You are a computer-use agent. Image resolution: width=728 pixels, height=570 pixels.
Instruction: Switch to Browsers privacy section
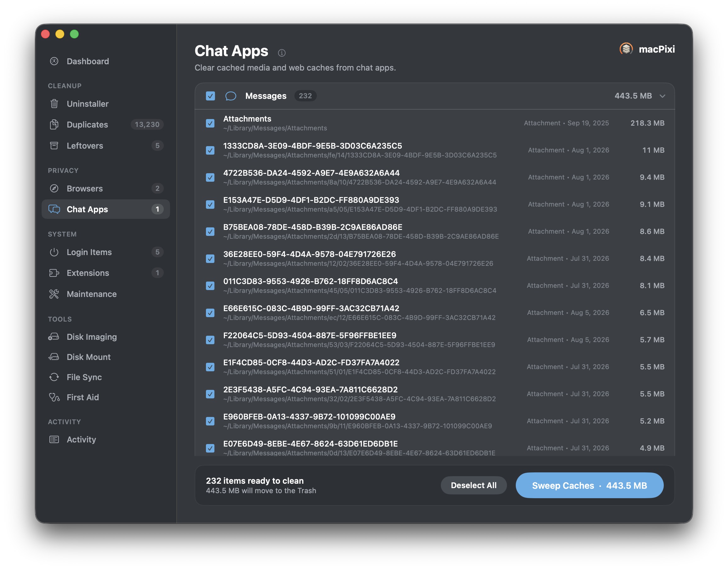click(106, 189)
